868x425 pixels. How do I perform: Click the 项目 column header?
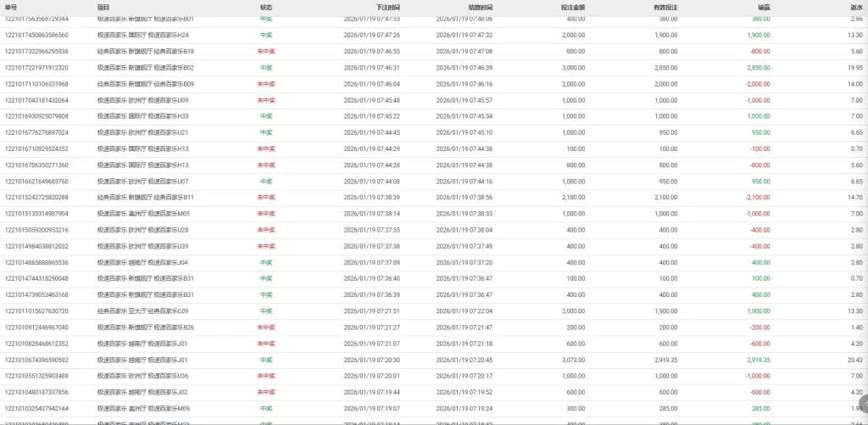pos(103,7)
